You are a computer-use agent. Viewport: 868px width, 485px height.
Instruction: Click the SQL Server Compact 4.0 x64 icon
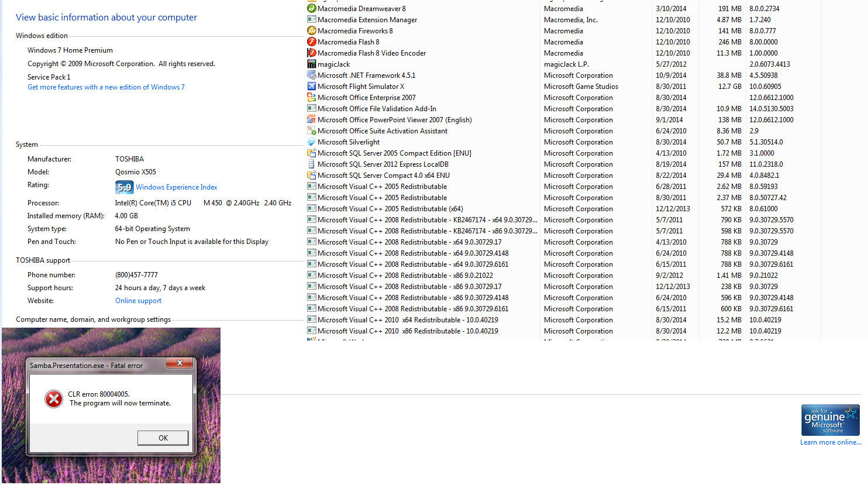[x=312, y=175]
